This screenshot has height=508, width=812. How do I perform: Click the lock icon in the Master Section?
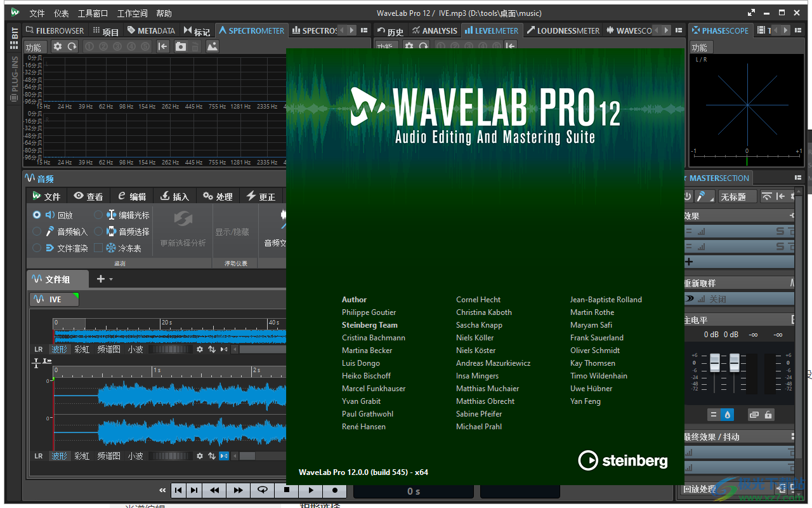[x=768, y=415]
